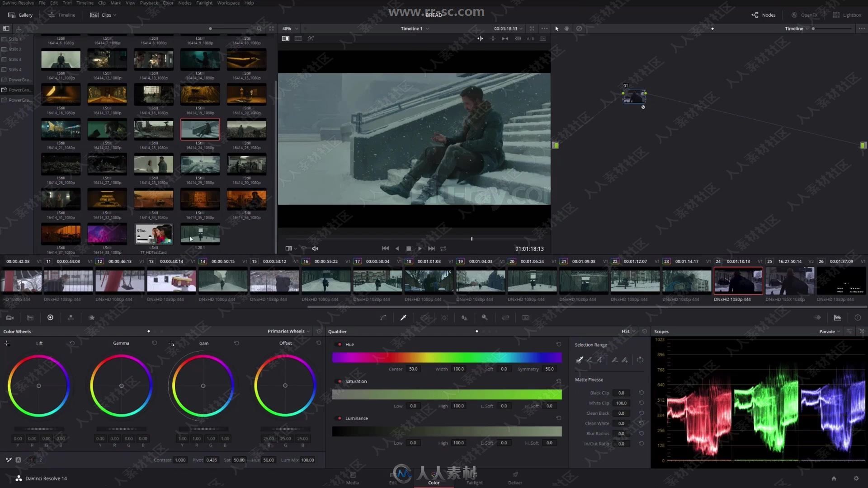Switch to the Deliver page
The height and width of the screenshot is (488, 868).
(515, 479)
